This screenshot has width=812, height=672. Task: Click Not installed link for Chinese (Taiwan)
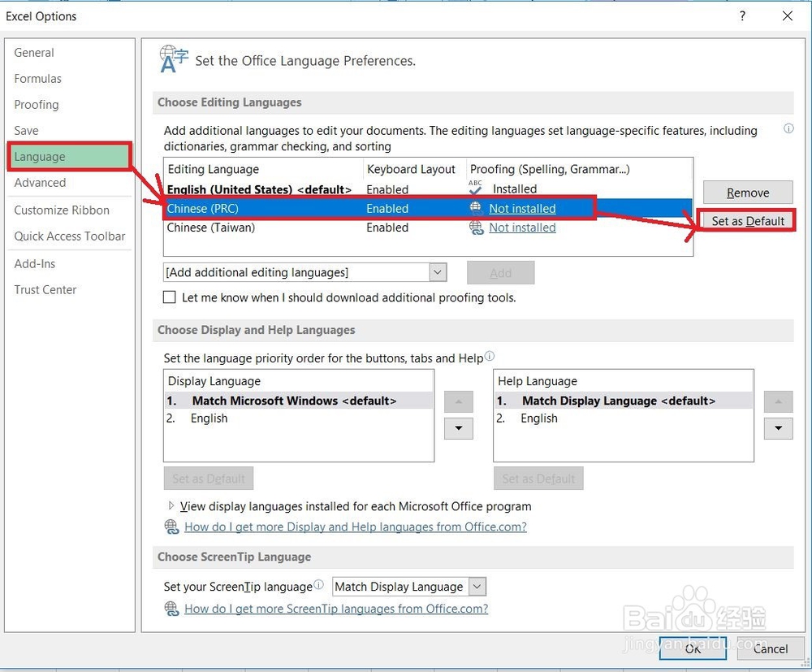point(522,228)
